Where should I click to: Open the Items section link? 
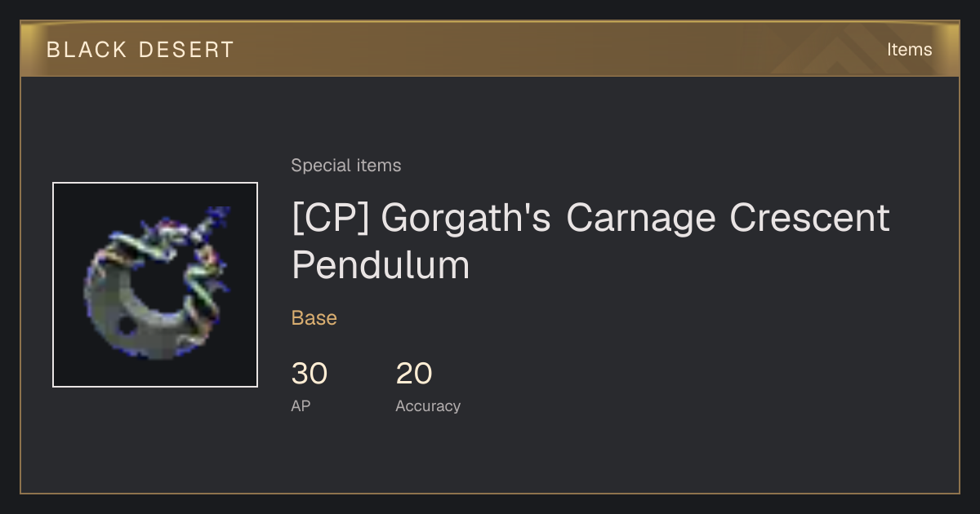point(909,49)
